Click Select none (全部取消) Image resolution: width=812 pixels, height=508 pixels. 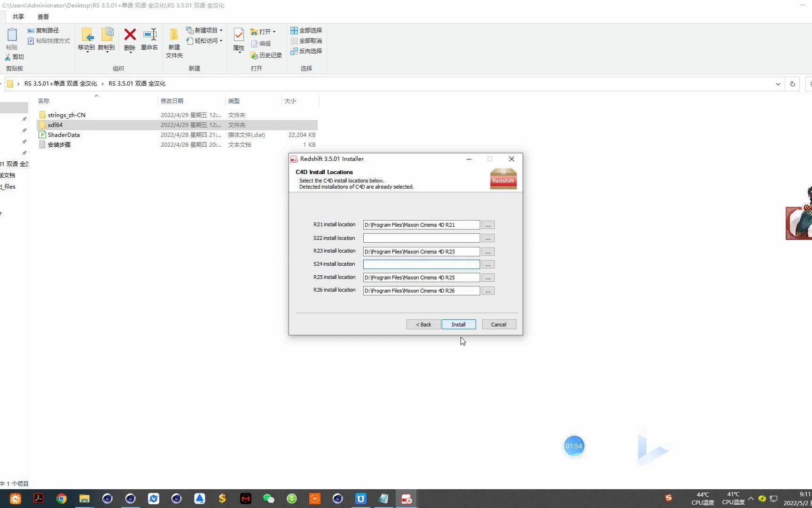306,41
